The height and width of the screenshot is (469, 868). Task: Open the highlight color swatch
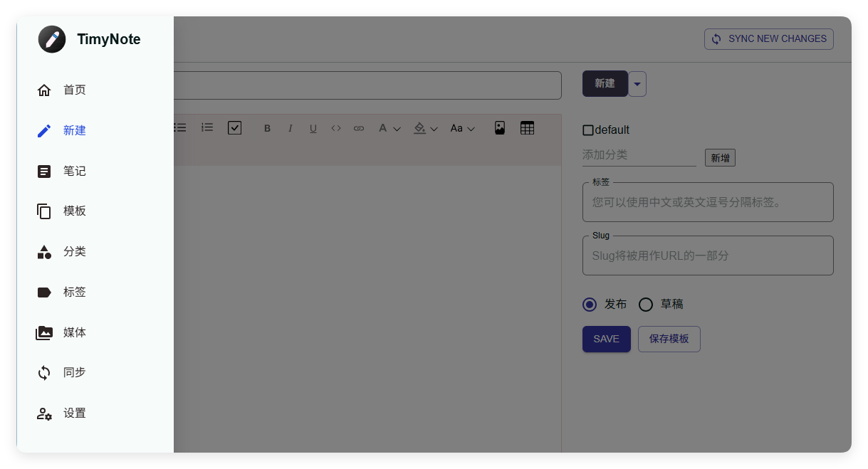pyautogui.click(x=419, y=127)
